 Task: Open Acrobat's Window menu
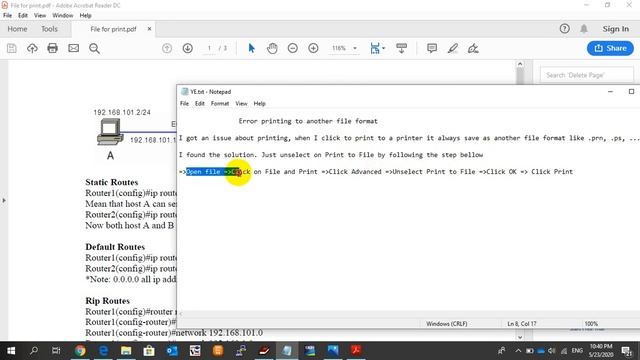click(62, 16)
